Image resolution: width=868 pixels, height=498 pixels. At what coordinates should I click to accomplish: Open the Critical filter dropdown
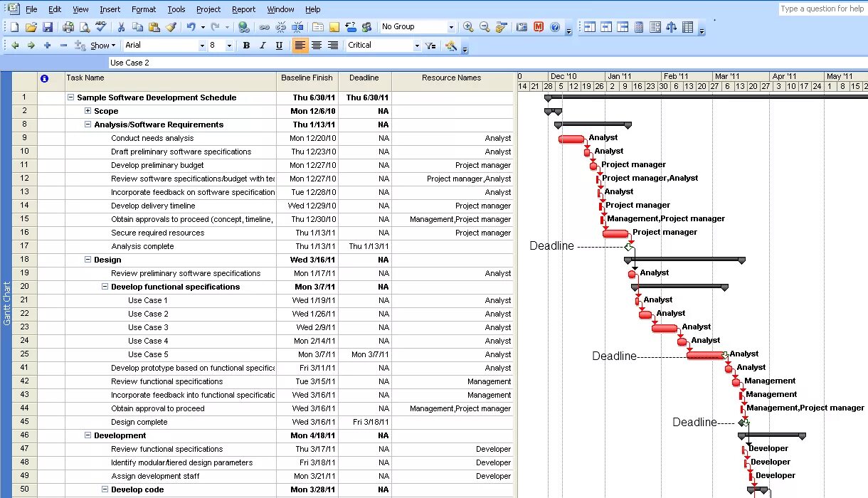[417, 46]
